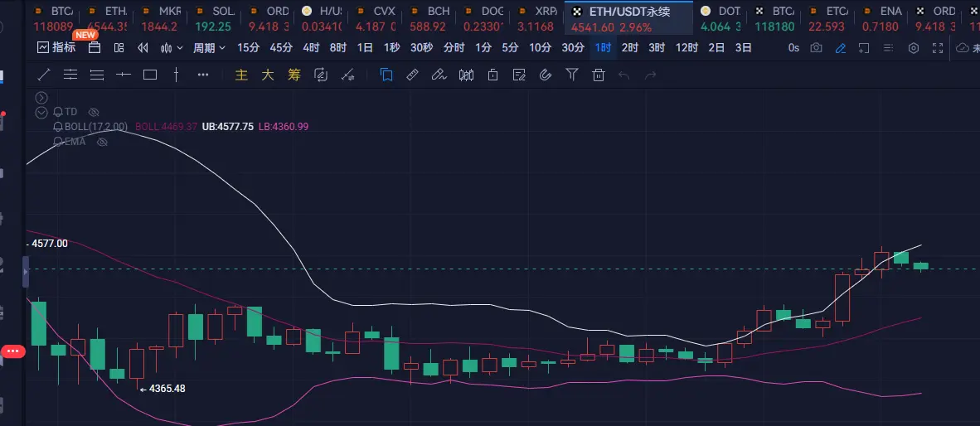Image resolution: width=980 pixels, height=426 pixels.
Task: Switch to the 4时 timeframe
Action: (311, 47)
